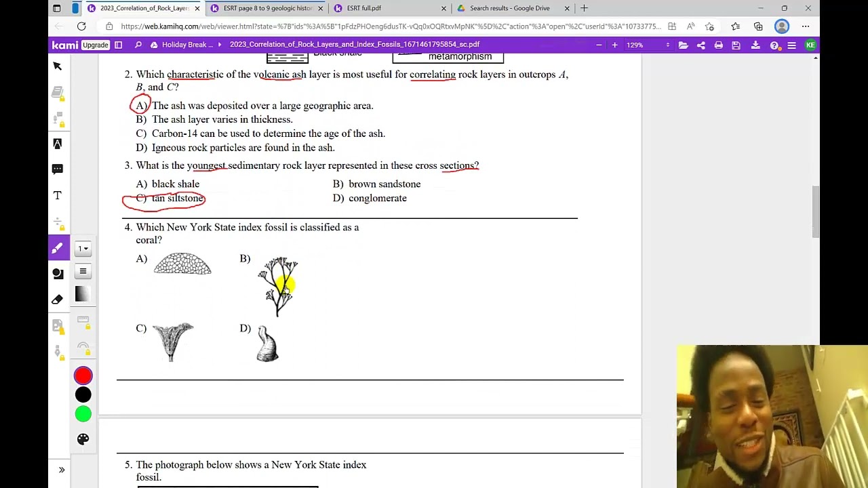Open the zoom percentage dropdown
The image size is (868, 488).
tap(648, 45)
